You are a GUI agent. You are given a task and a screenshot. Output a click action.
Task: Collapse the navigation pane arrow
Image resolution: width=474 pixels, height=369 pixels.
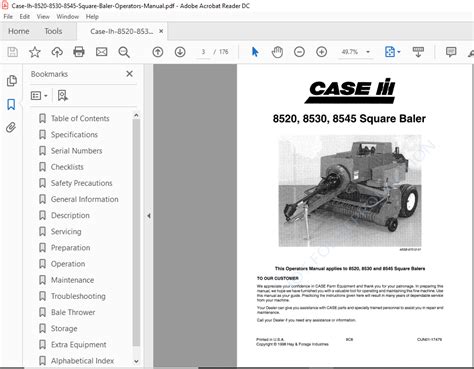pos(149,216)
